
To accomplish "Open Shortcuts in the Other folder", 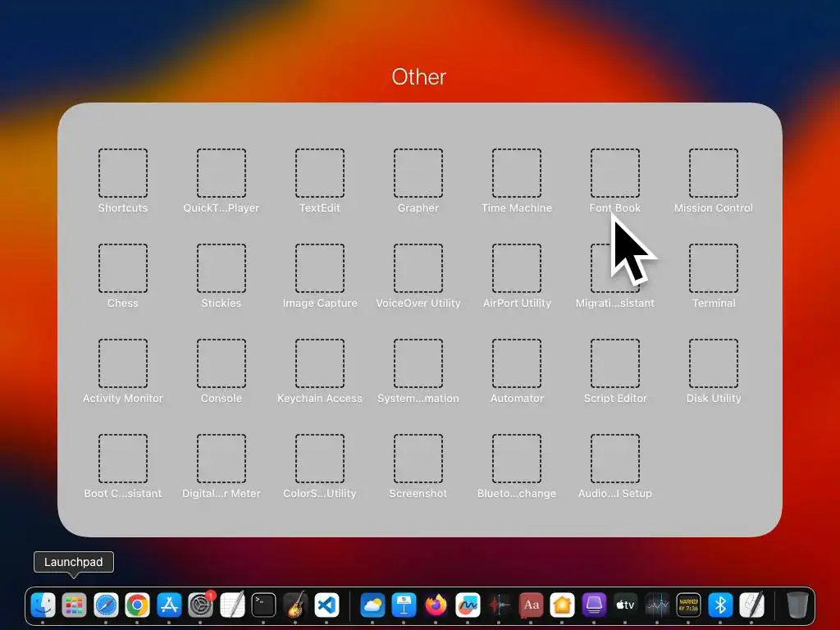I will (123, 173).
